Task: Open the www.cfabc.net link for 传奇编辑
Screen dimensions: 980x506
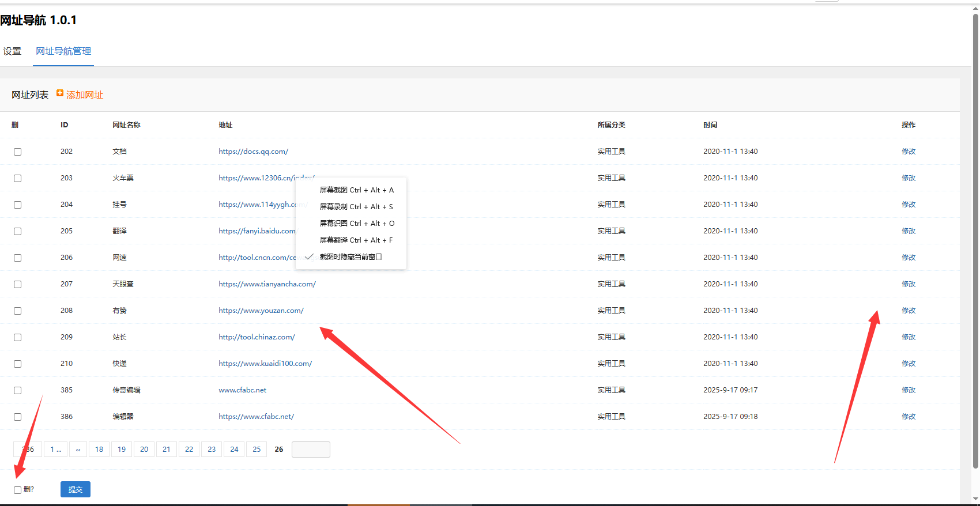Action: (x=242, y=390)
